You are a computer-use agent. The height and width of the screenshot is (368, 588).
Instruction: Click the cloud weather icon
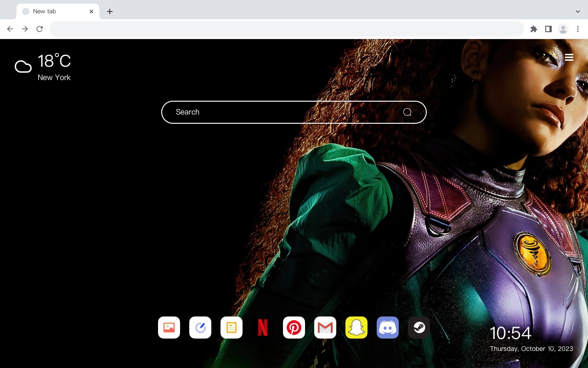[23, 67]
